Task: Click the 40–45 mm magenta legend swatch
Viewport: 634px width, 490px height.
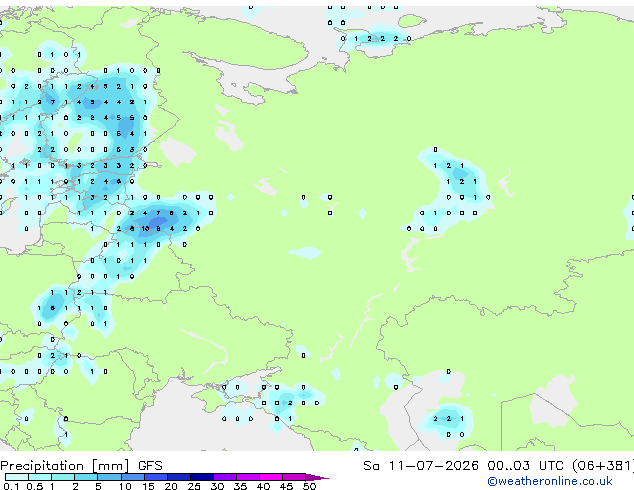Action: [271, 477]
